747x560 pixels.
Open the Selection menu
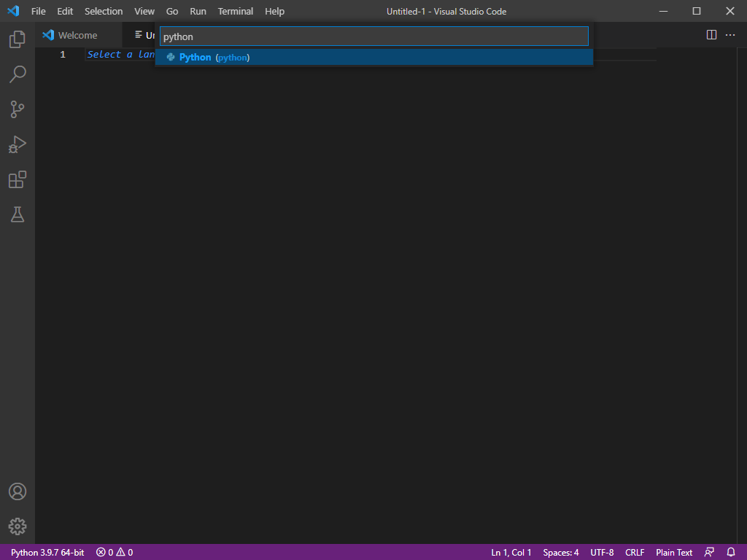click(104, 11)
